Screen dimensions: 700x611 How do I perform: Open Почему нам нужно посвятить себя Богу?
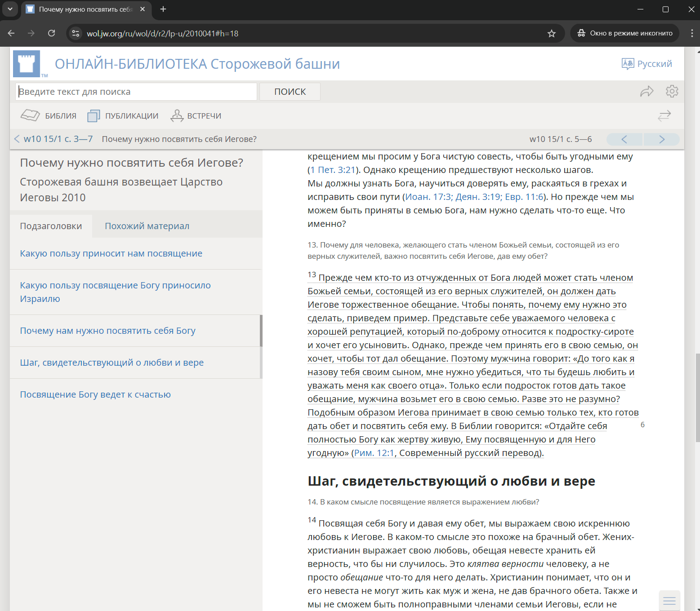click(x=107, y=331)
